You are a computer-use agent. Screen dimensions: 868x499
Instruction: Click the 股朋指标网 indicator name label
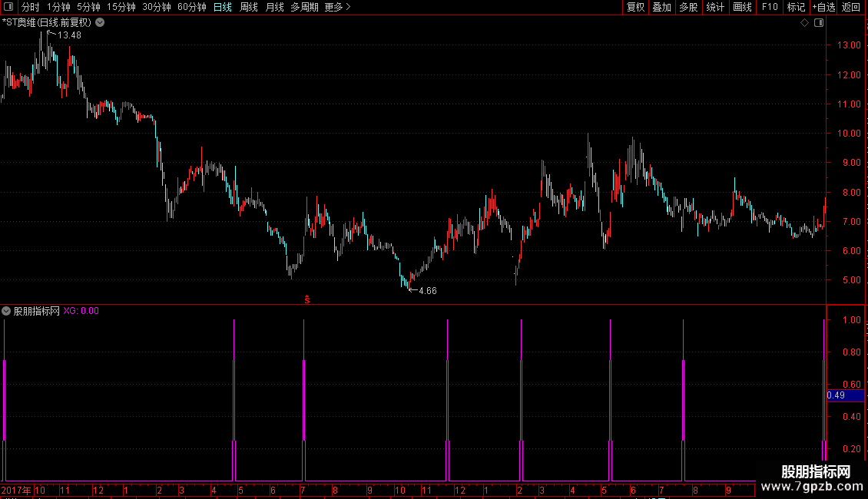click(37, 311)
